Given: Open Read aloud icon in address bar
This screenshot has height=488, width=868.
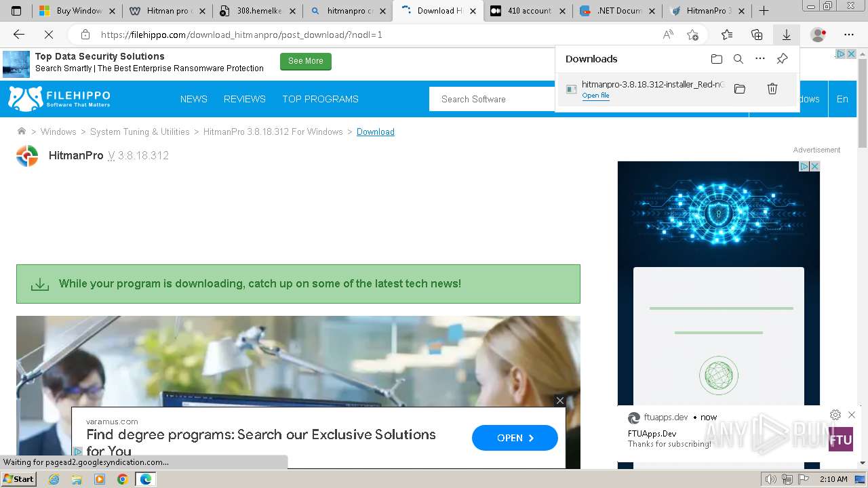Looking at the screenshot, I should [x=668, y=35].
